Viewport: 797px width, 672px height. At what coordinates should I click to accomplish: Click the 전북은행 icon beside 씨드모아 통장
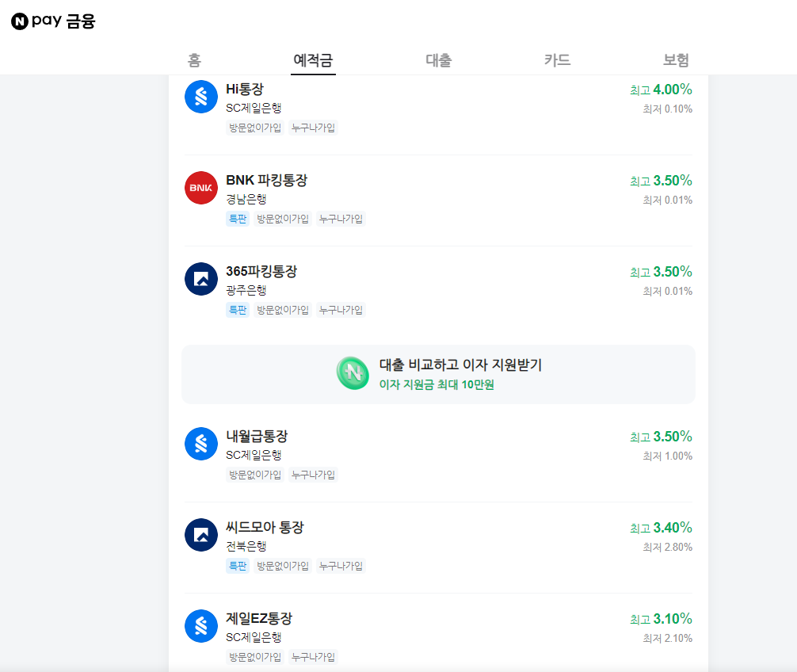201,535
